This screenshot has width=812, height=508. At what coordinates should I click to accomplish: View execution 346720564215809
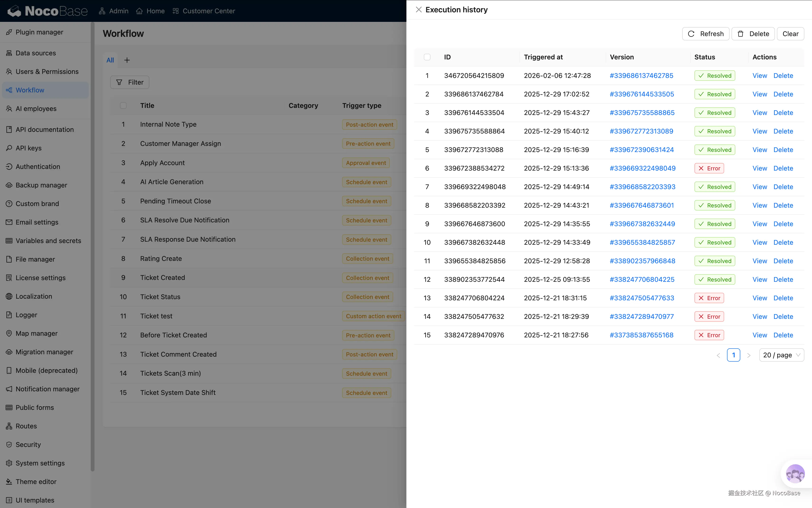[x=759, y=76]
